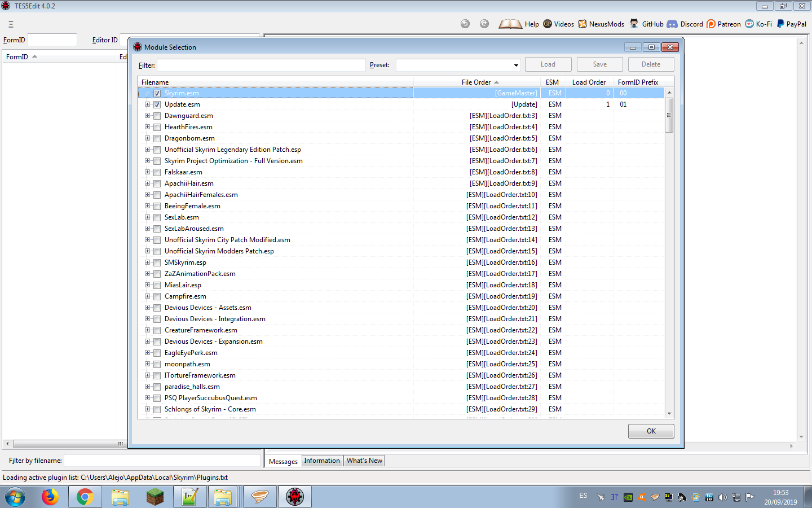The image size is (812, 508).
Task: Expand the SexLab.esm tree node
Action: pos(148,217)
